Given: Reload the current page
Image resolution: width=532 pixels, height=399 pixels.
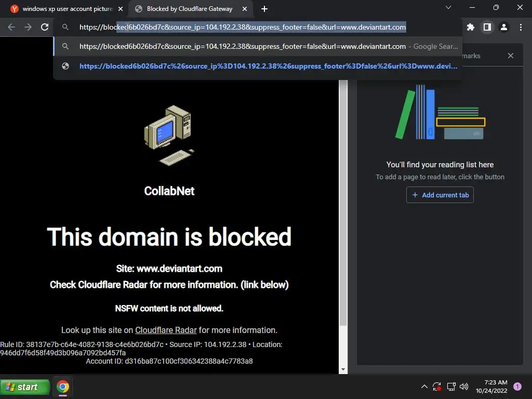Looking at the screenshot, I should tap(45, 27).
